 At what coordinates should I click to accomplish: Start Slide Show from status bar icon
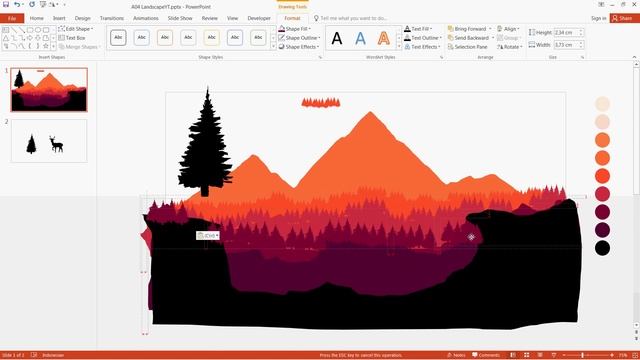pos(554,355)
